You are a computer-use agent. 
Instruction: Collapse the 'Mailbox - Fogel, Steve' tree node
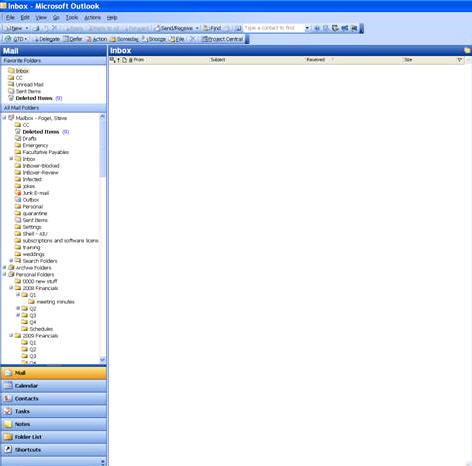(x=5, y=118)
